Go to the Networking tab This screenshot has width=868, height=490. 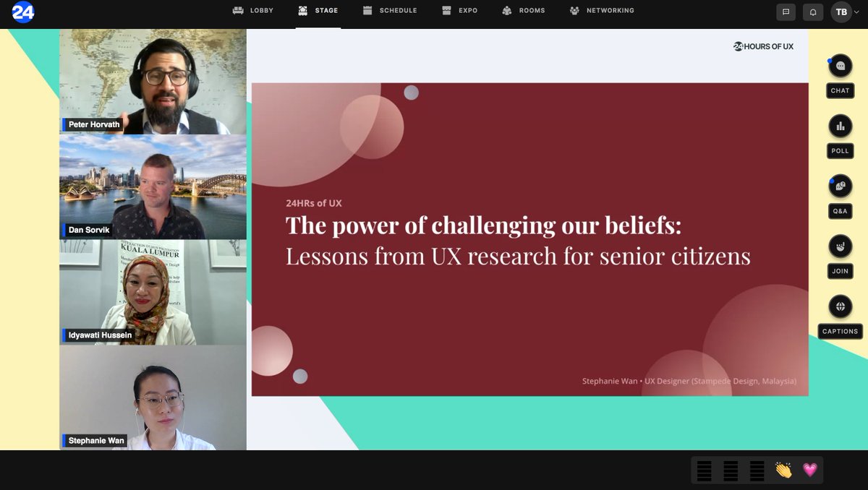pos(601,11)
